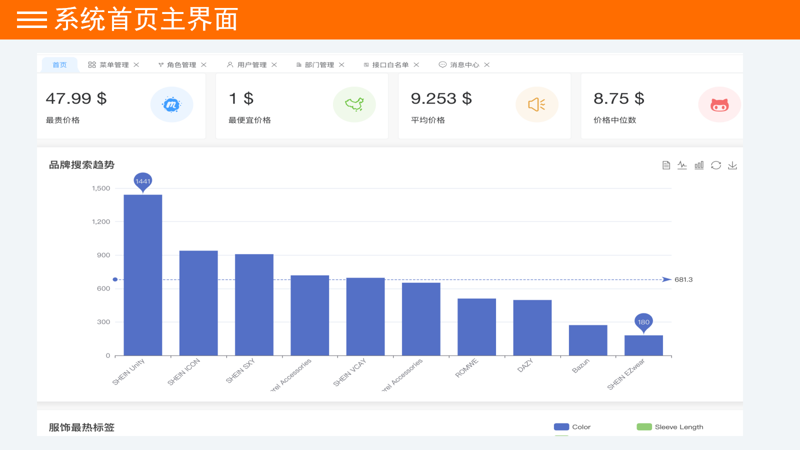The image size is (800, 450).
Task: Close the 用户管理 tab
Action: [274, 65]
